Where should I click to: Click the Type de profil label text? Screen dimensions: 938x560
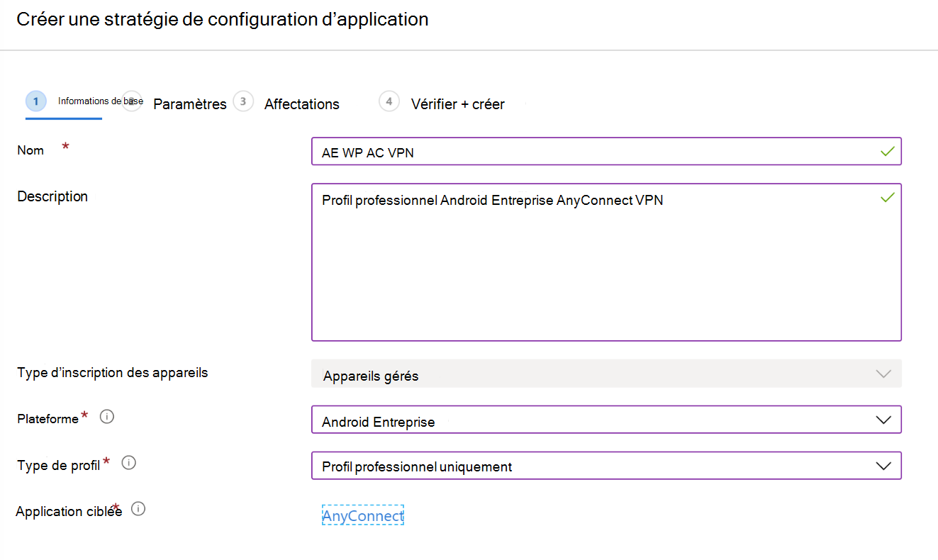tap(59, 466)
